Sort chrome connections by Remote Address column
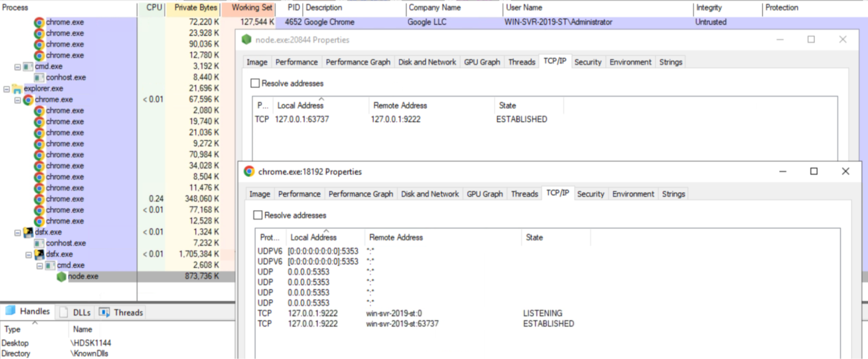Viewport: 868px width, 359px height. click(396, 237)
